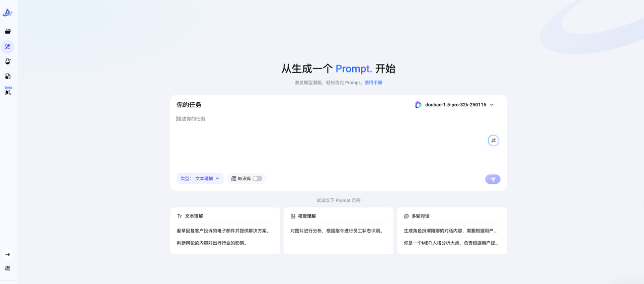Choose the example 对图片进行分析，根据指令进行员工状态识别。
644x284 pixels.
[337, 231]
